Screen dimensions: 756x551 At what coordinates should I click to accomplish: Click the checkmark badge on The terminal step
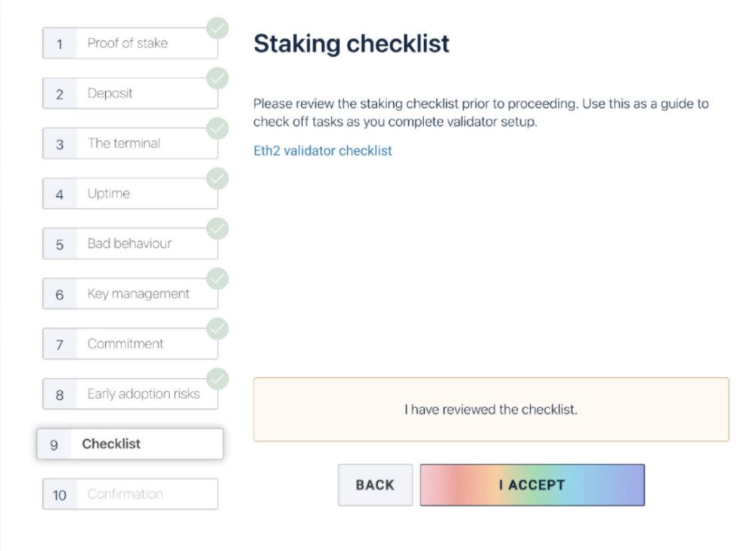pyautogui.click(x=218, y=129)
